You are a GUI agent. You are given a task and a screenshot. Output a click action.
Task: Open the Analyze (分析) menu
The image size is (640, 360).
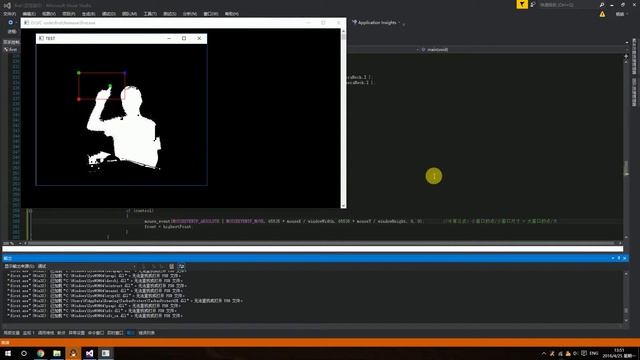coord(190,14)
